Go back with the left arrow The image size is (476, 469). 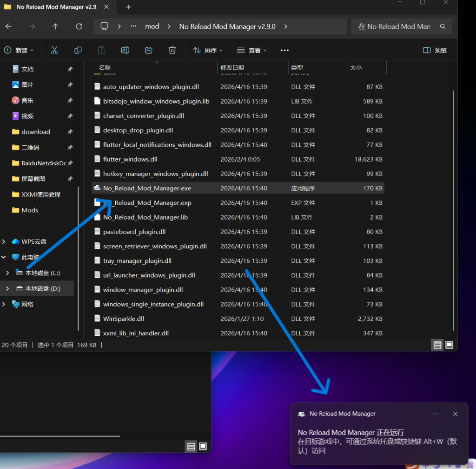[8, 26]
